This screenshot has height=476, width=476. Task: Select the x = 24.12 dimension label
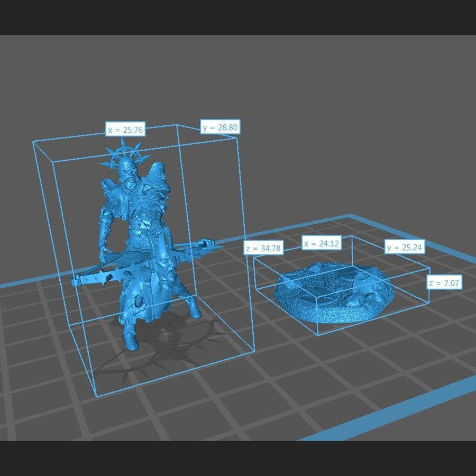click(322, 244)
